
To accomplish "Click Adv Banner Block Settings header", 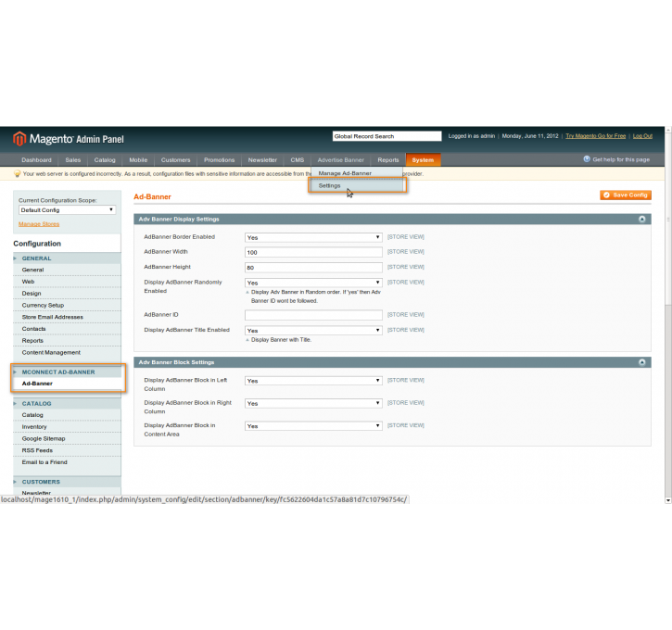I will (x=392, y=362).
